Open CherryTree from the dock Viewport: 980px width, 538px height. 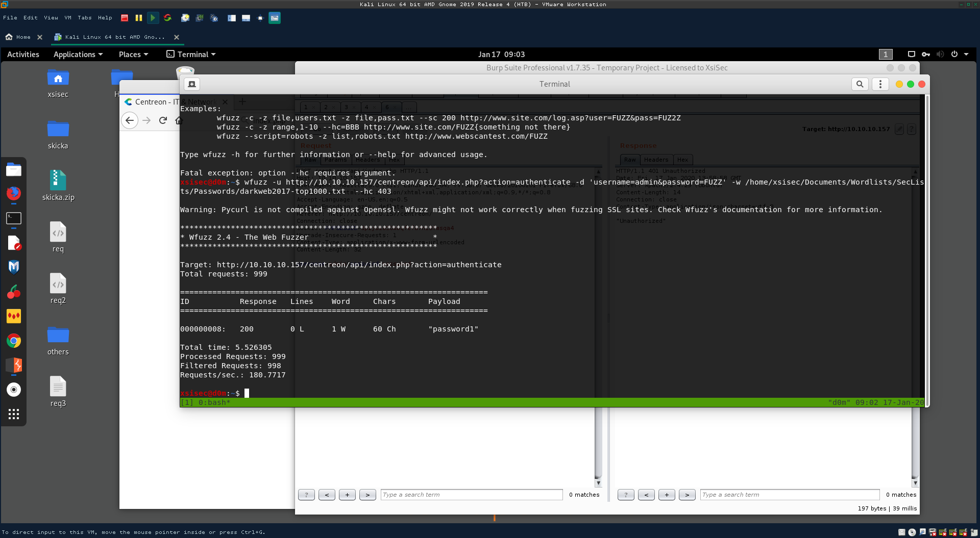tap(14, 292)
